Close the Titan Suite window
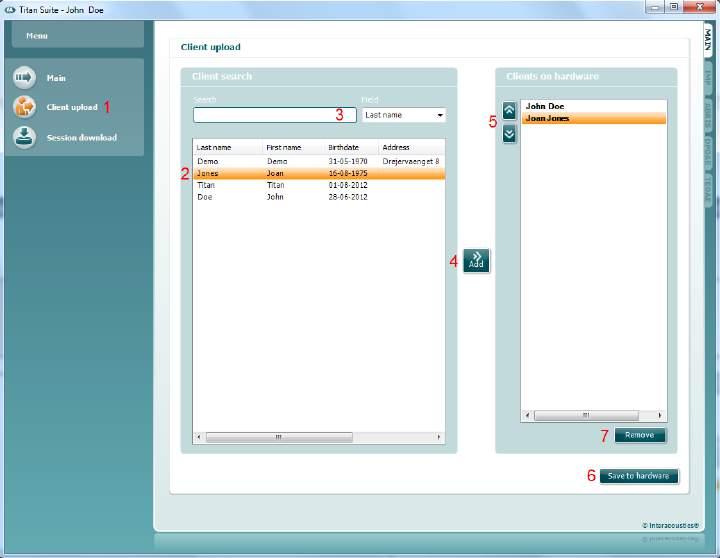The height and width of the screenshot is (558, 720). 699,7
